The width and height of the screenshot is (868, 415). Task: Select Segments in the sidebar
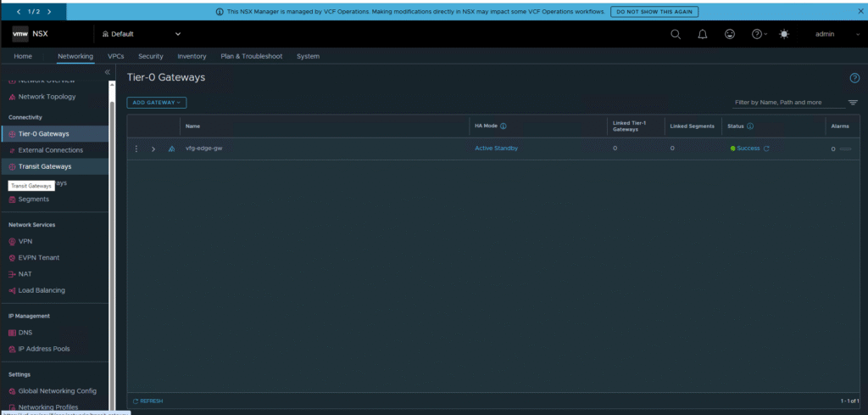(x=34, y=199)
